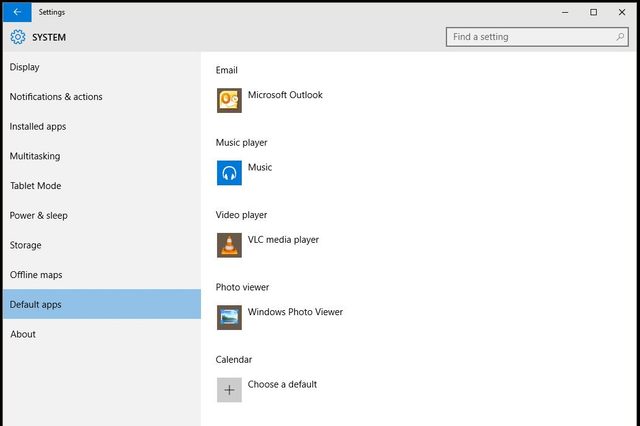Screen dimensions: 640x426
Task: Open Storage settings
Action: pos(102,245)
